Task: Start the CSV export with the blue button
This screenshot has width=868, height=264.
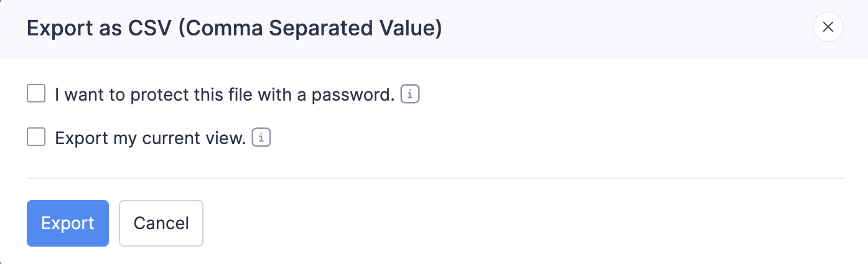Action: tap(68, 223)
